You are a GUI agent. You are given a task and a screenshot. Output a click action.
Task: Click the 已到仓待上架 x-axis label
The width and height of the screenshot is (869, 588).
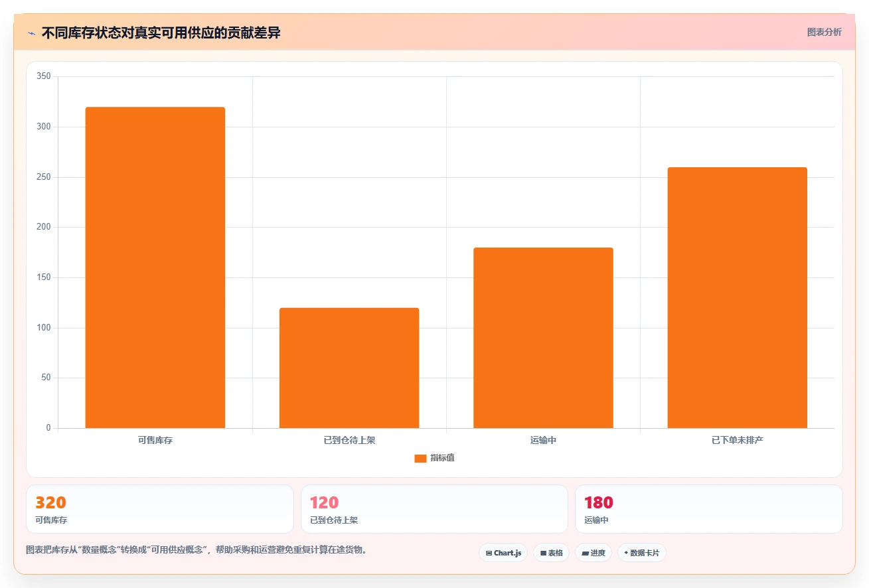click(x=349, y=440)
